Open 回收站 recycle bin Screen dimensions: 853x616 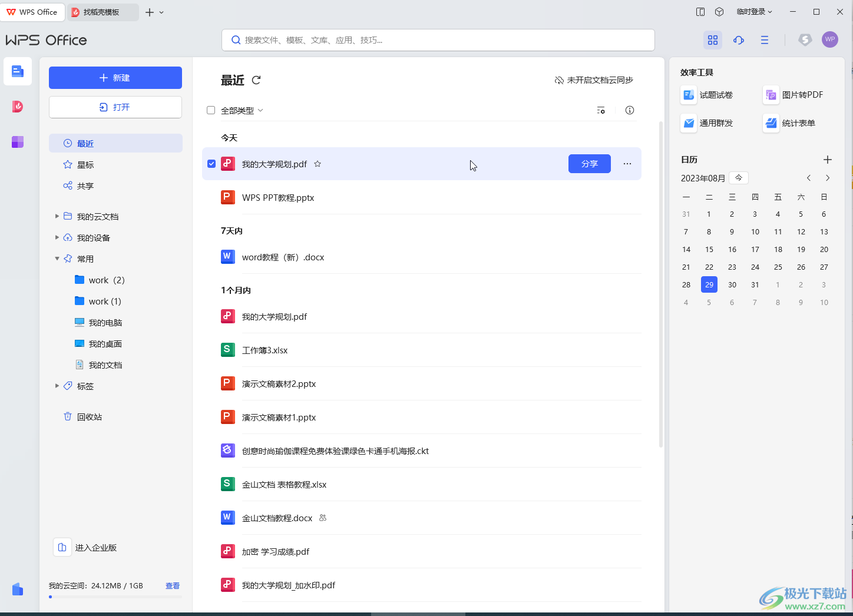pos(115,416)
